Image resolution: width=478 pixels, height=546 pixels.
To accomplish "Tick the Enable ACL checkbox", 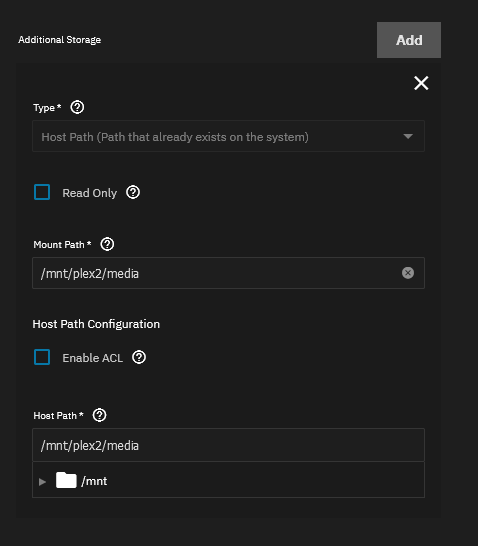I will click(x=42, y=357).
